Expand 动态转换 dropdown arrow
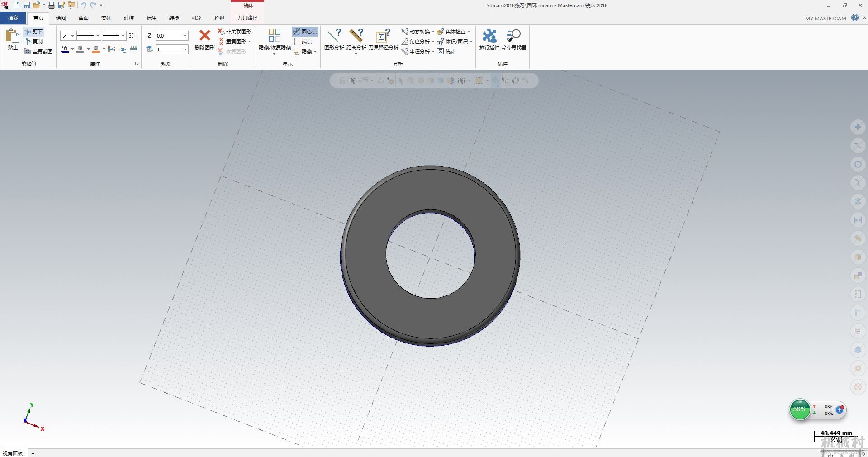868x457 pixels. 433,32
